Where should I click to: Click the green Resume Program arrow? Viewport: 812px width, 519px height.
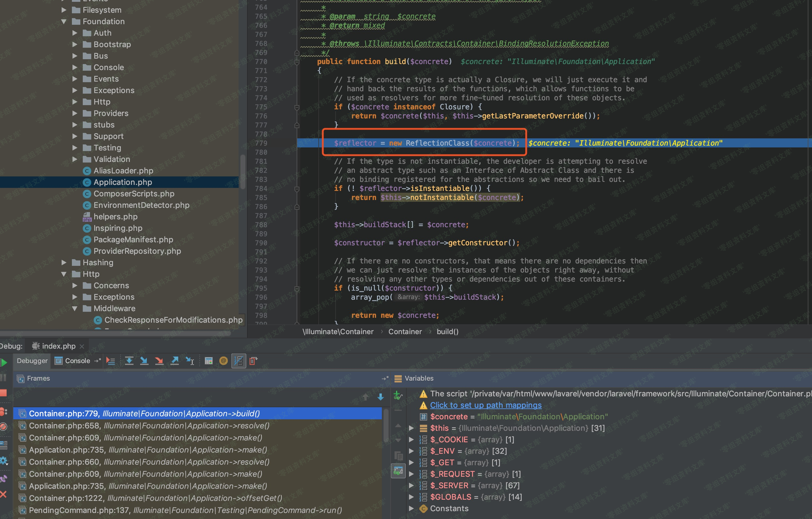tap(4, 363)
